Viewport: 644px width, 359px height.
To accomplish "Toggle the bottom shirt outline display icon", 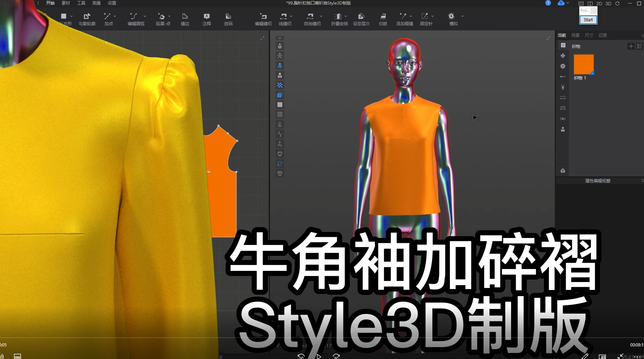I will [x=280, y=173].
